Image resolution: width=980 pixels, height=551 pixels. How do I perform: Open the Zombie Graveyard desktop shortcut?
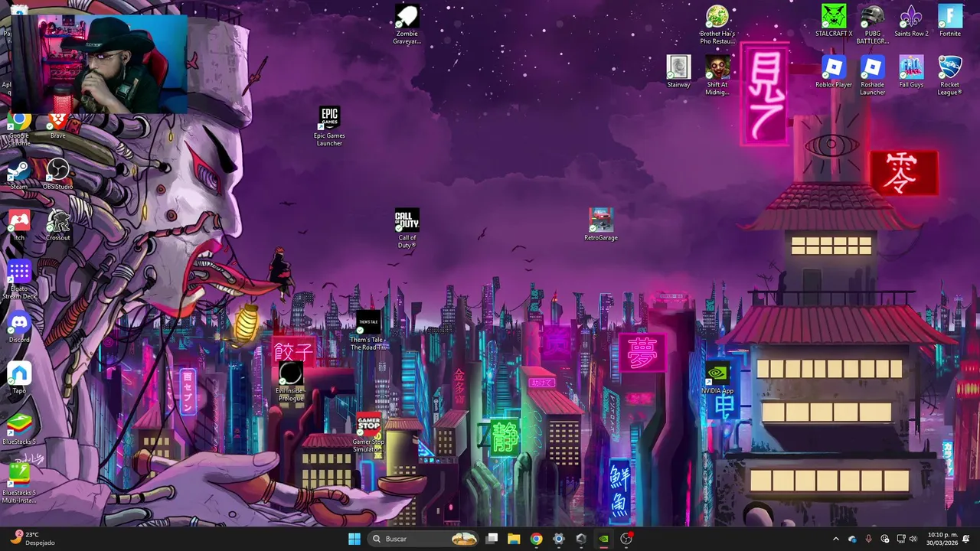[x=407, y=24]
